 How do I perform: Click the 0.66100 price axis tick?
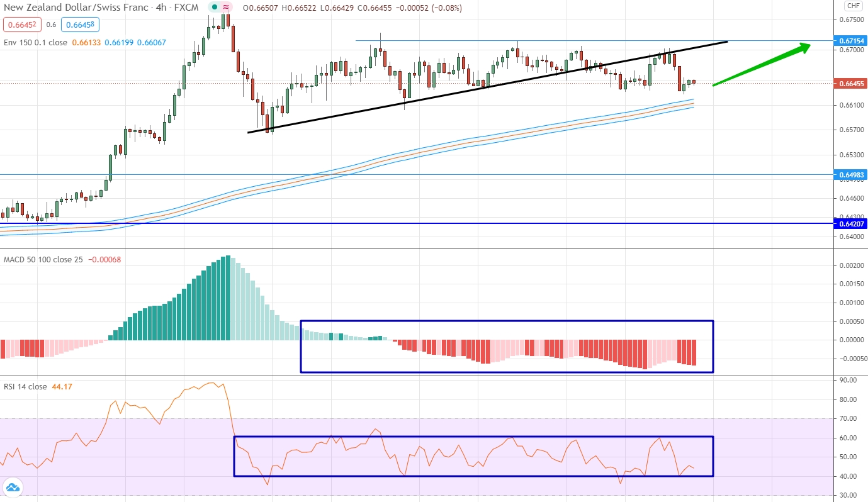850,105
